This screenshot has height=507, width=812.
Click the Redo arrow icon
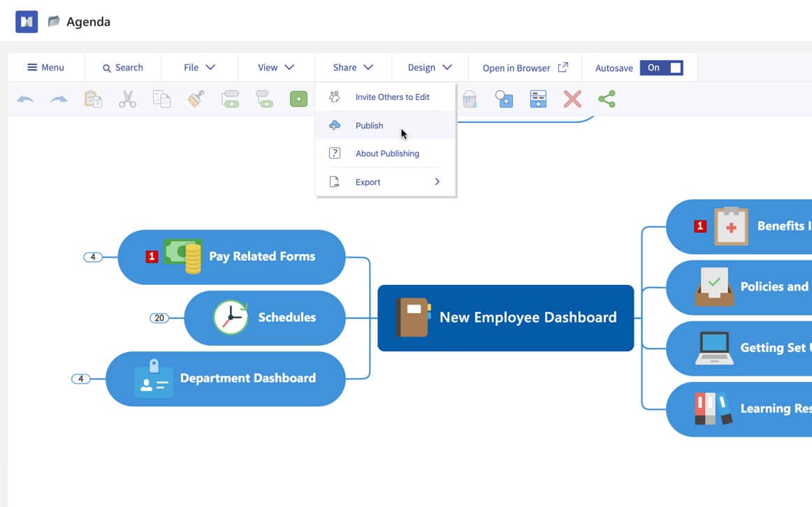click(59, 99)
